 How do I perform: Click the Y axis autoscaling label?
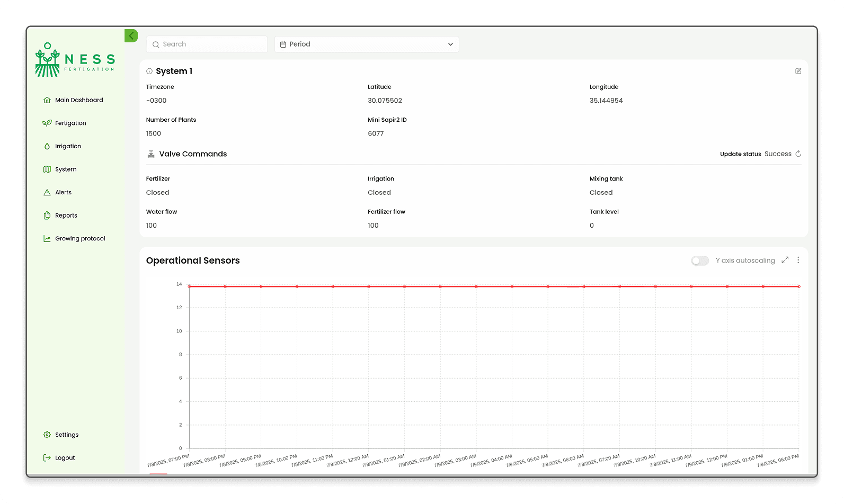[x=745, y=260]
